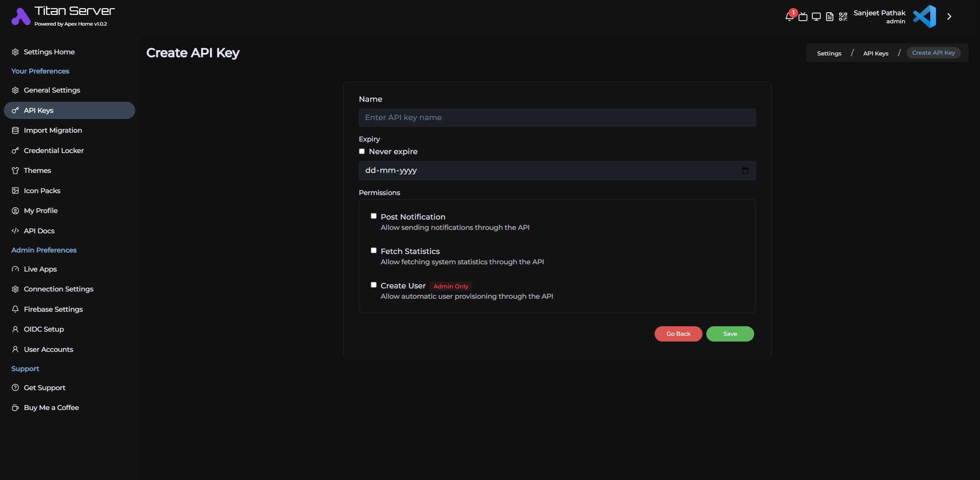
Task: Expand the header panel with chevron arrow
Action: 949,16
